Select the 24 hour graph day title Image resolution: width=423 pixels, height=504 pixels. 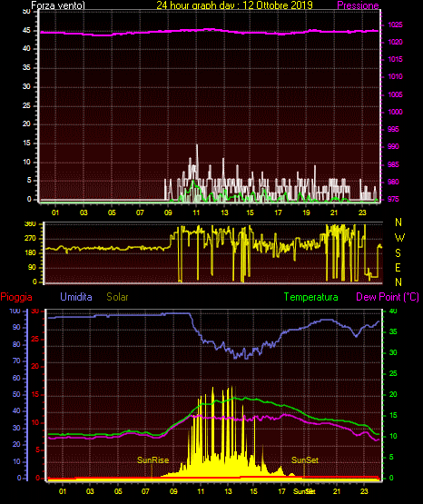(x=234, y=5)
